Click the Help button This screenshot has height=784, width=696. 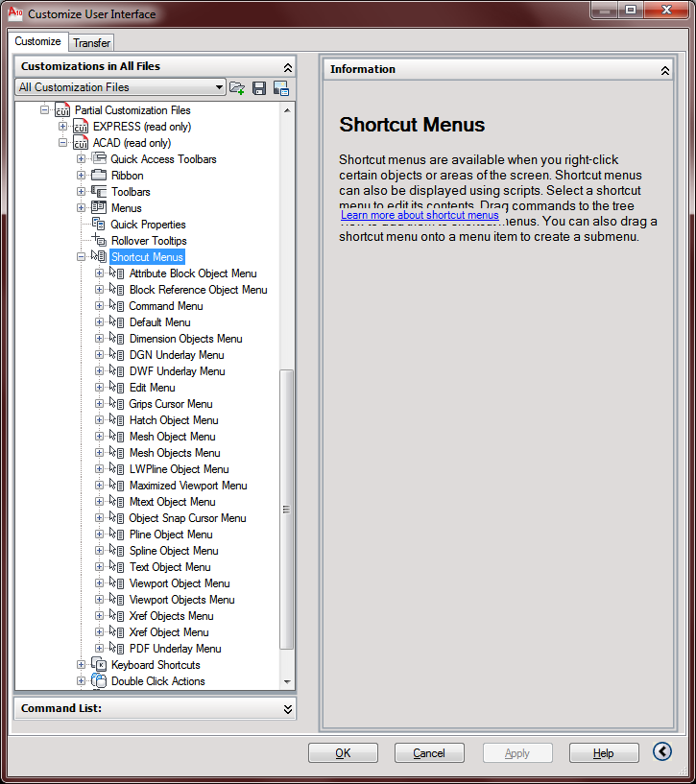[x=604, y=753]
